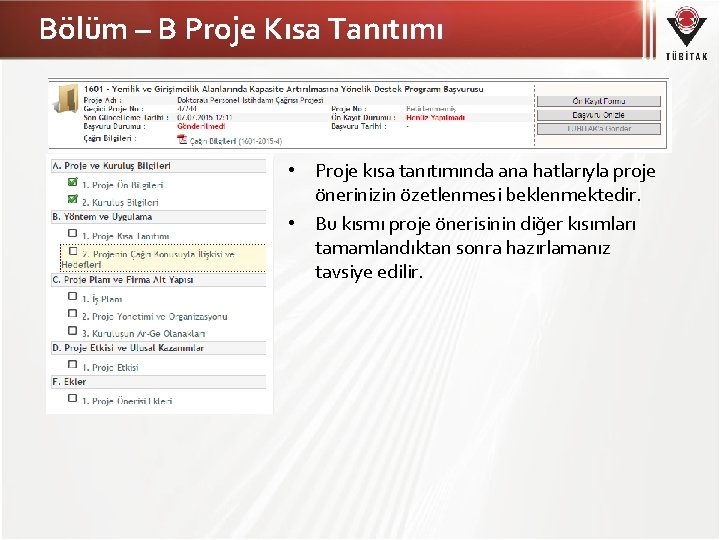Click the Ön Kayıt Formu button
The image size is (720, 540).
click(599, 101)
